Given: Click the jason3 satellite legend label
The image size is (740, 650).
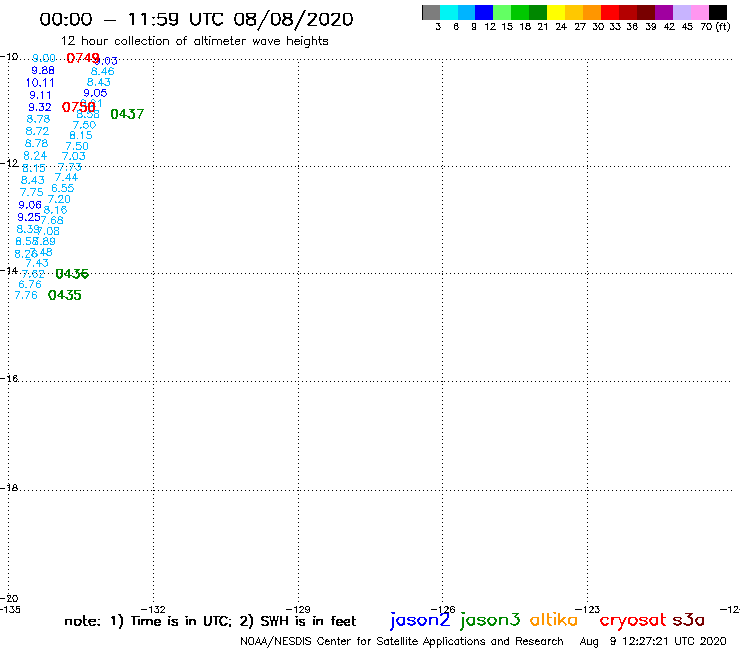Looking at the screenshot, I should point(490,620).
